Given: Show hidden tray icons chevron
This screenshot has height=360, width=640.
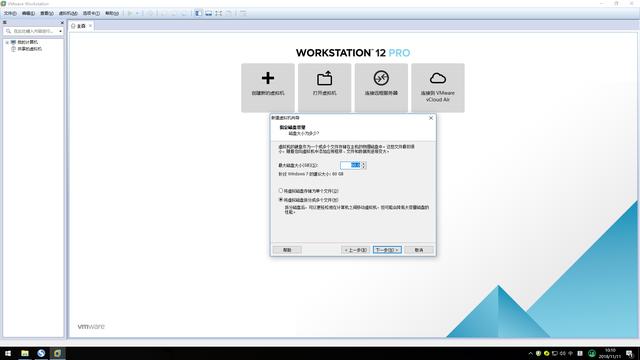Looking at the screenshot, I should [x=530, y=353].
